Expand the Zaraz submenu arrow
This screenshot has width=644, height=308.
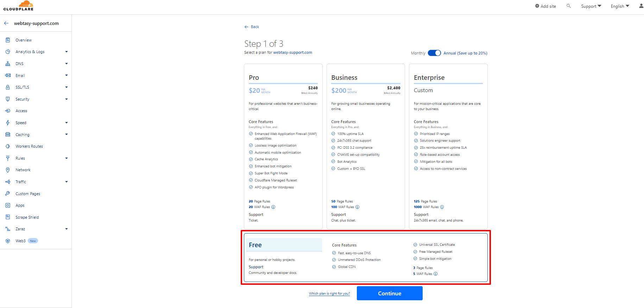pyautogui.click(x=67, y=229)
